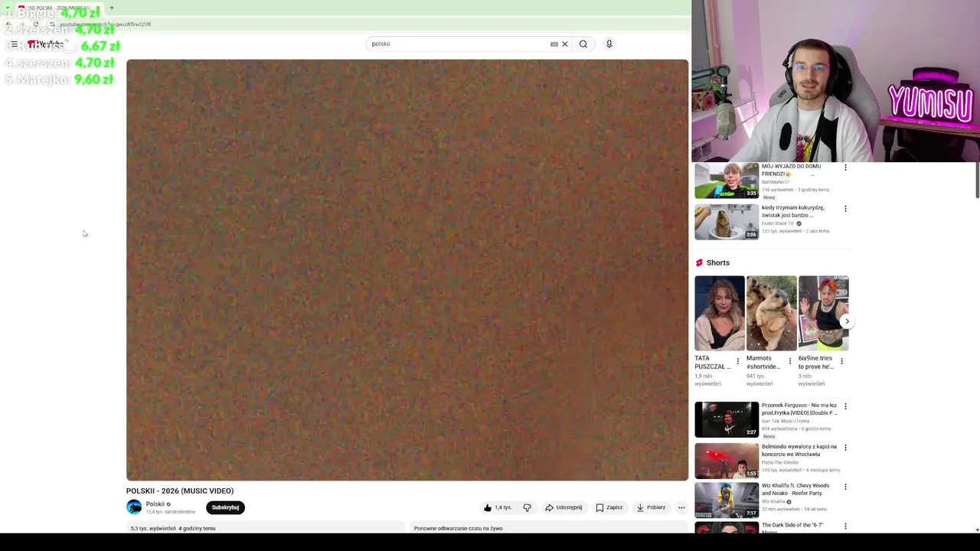Run search with the magnifier icon
The image size is (980, 551).
tap(583, 44)
